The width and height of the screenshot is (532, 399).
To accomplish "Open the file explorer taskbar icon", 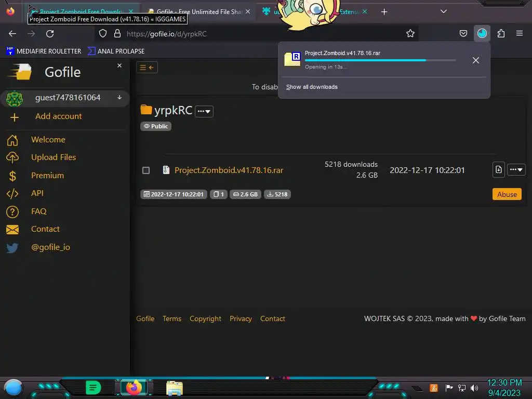I will point(175,388).
